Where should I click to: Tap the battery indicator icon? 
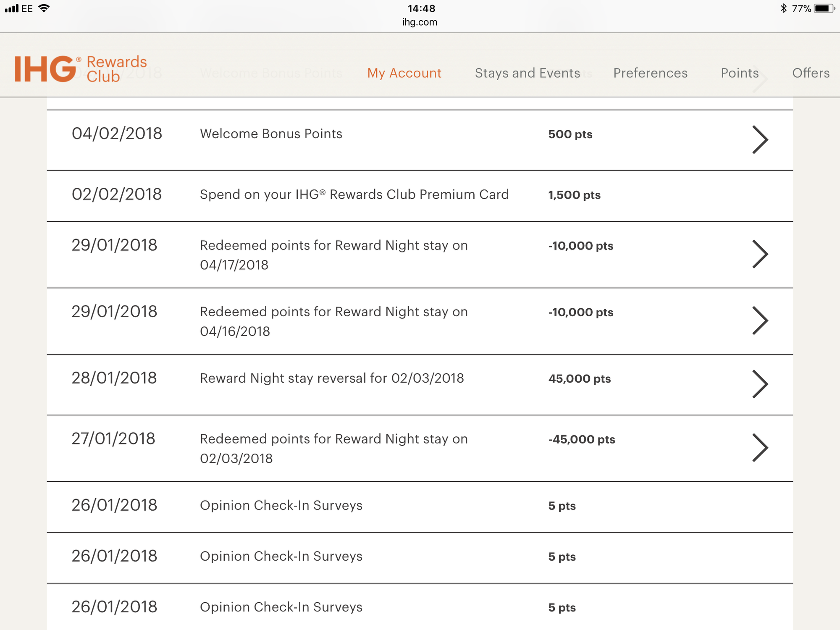click(824, 8)
